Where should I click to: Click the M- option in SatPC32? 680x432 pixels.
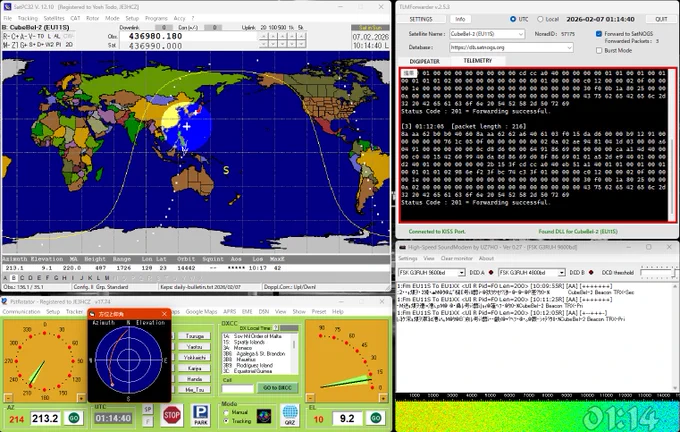pyautogui.click(x=7, y=45)
